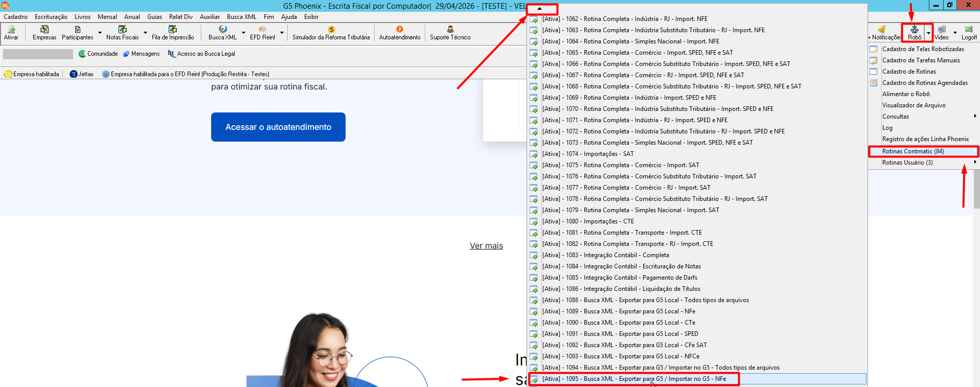Open the Exibir menu
This screenshot has width=980, height=387.
coord(311,17)
